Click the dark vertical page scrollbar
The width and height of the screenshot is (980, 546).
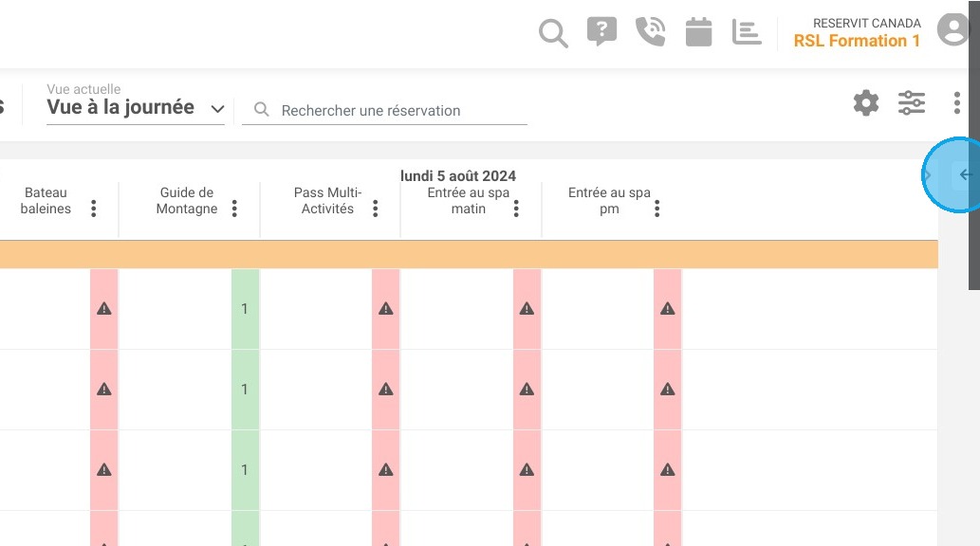click(973, 145)
